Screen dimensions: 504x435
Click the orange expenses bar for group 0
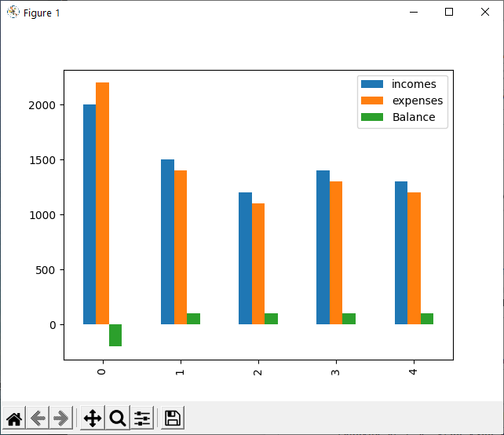tap(103, 203)
